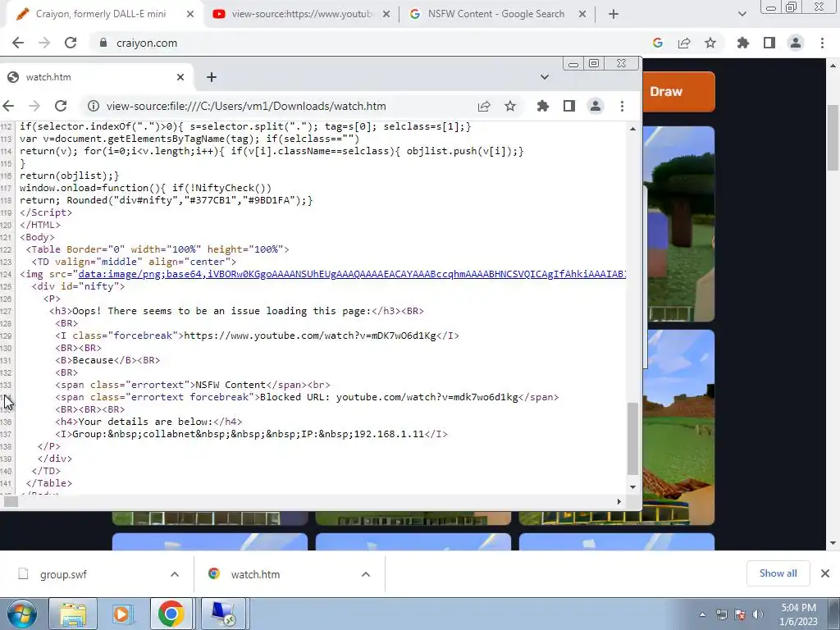This screenshot has width=840, height=630.
Task: Open Extensions puzzle icon in main Chrome window
Action: [743, 43]
